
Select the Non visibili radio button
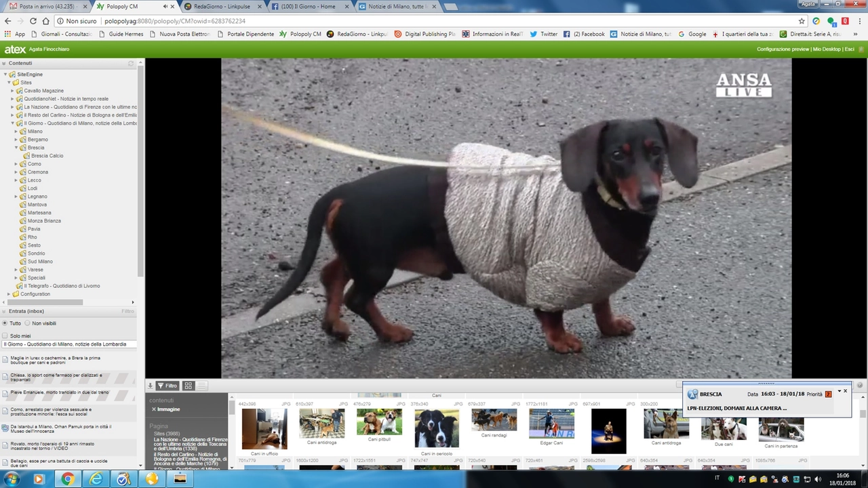click(28, 323)
